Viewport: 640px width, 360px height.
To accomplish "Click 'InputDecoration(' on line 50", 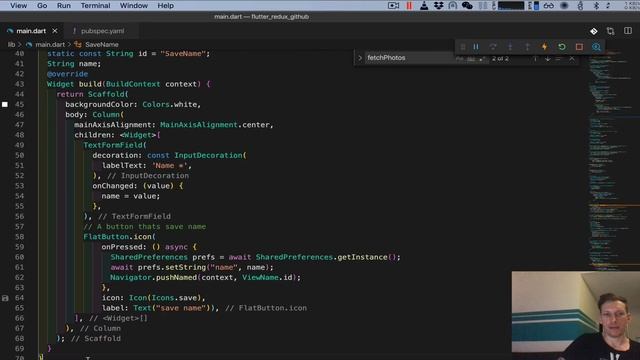I will [x=210, y=156].
